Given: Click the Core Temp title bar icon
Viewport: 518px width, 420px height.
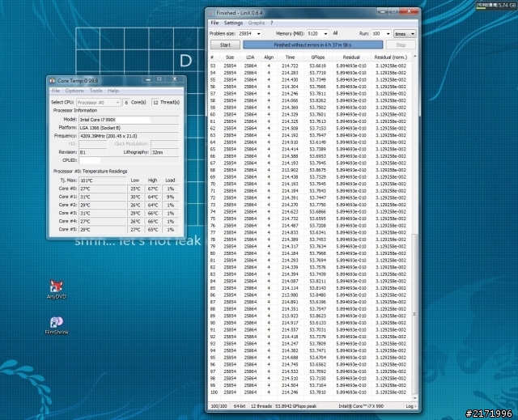Looking at the screenshot, I should point(52,81).
